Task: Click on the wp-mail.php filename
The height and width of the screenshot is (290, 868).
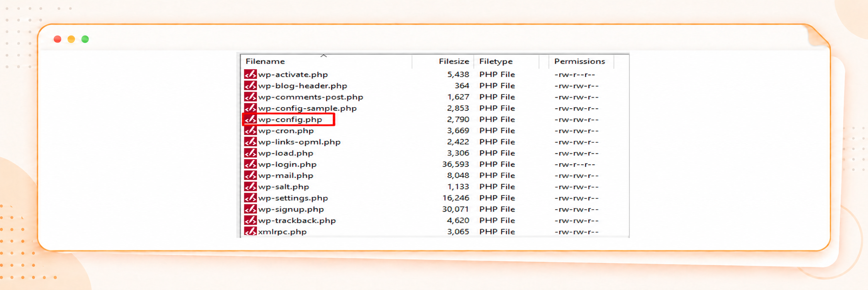Action: point(286,175)
